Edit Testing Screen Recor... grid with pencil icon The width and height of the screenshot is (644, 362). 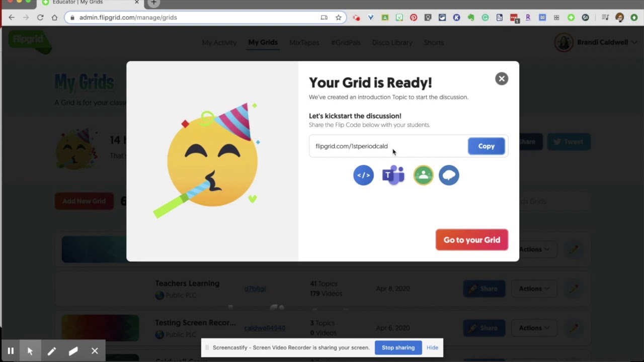click(x=574, y=328)
